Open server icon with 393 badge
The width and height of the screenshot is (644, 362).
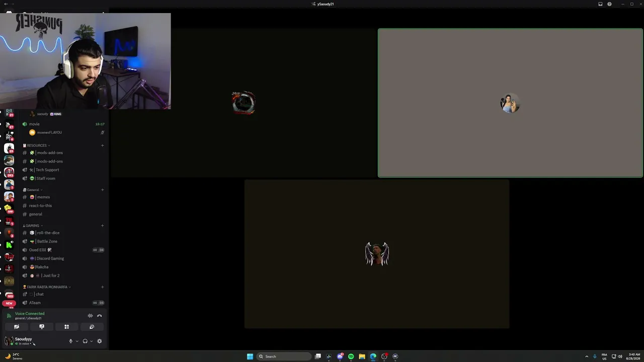point(9,172)
